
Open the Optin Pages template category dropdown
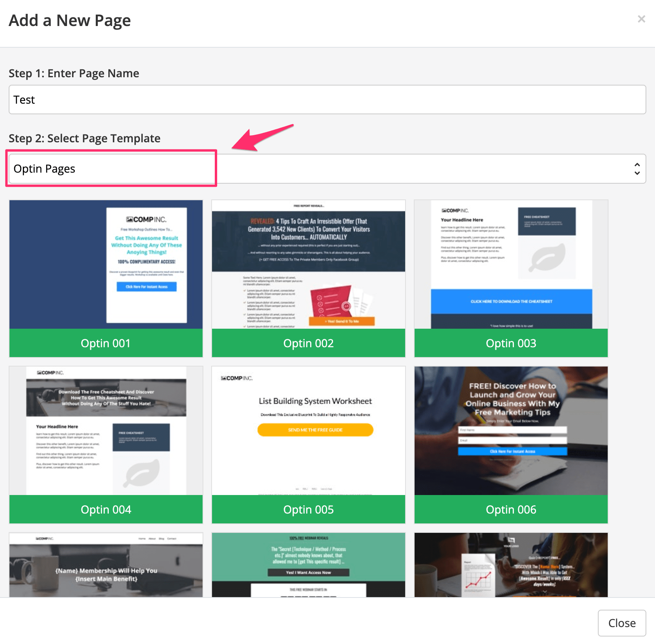click(327, 169)
